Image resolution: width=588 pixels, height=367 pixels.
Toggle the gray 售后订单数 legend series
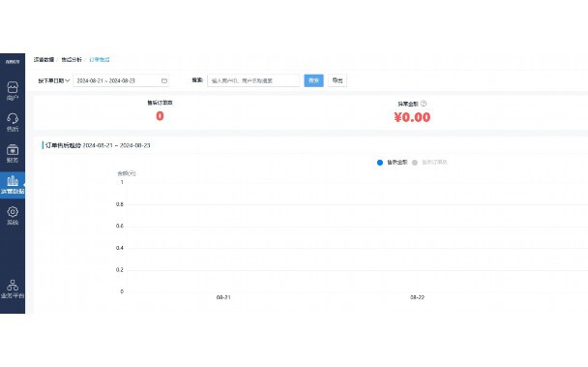[x=429, y=163]
